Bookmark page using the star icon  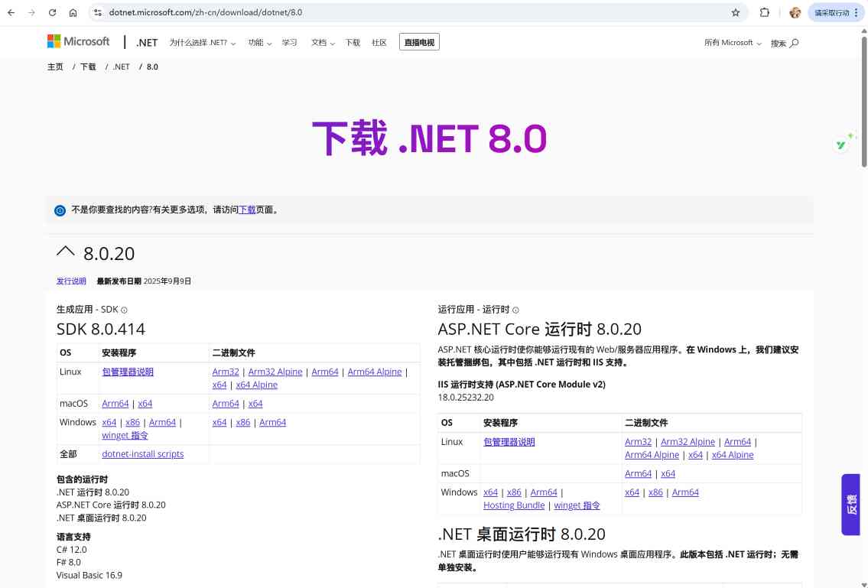(736, 13)
